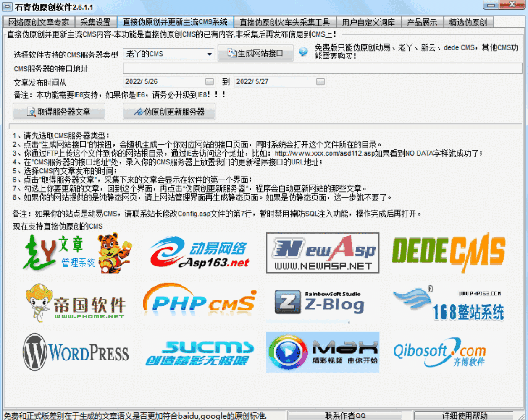528x420 pixels.
Task: Open the CMS server type dropdown
Action: pos(209,54)
